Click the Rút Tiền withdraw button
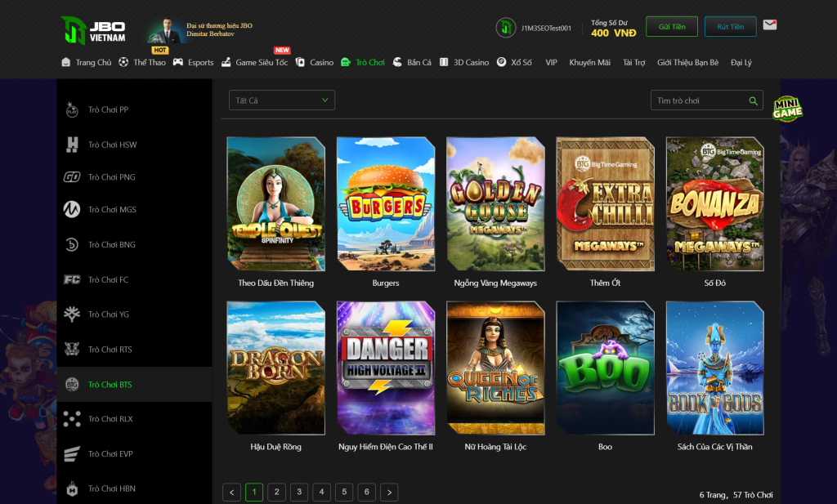Image resolution: width=837 pixels, height=504 pixels. tap(730, 27)
